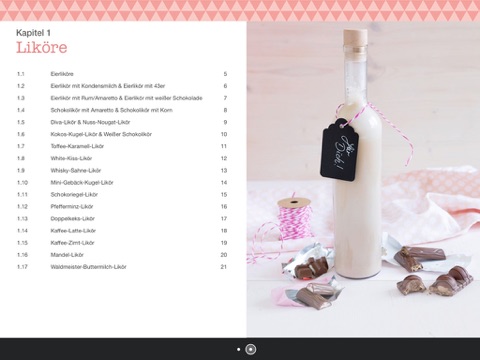
Task: Select page number 21 for Waldmeister-Buttermilch-Likör
Action: 224,267
